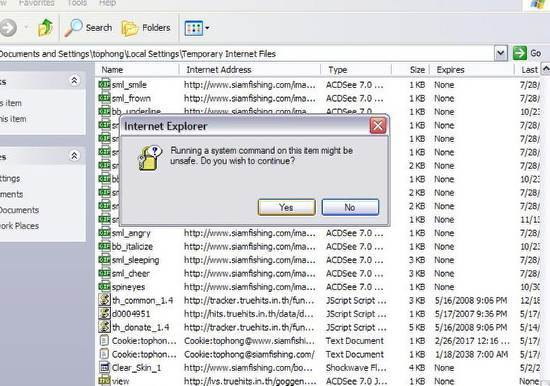The image size is (550, 386).
Task: Click the sml_cheer file icon
Action: pos(104,273)
